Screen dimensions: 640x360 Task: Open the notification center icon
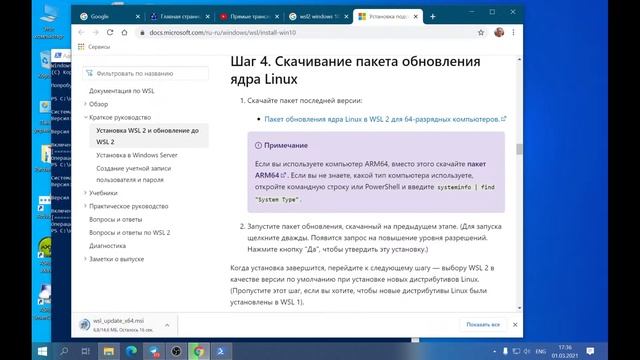click(590, 351)
